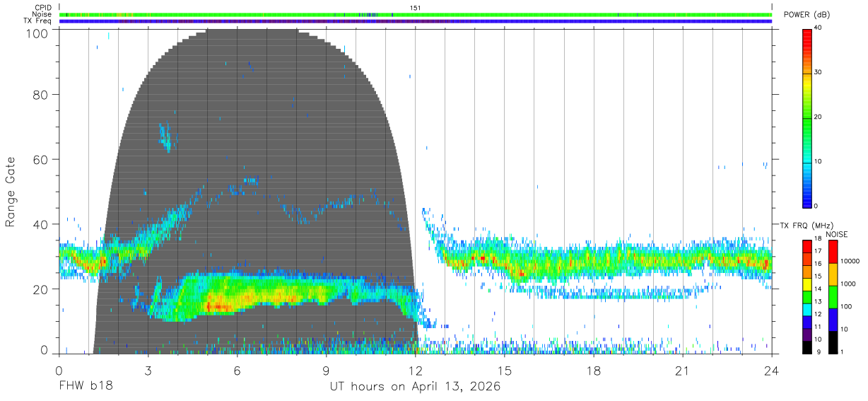Click the Noise strip above the plot
868x401 pixels.
coord(416,15)
